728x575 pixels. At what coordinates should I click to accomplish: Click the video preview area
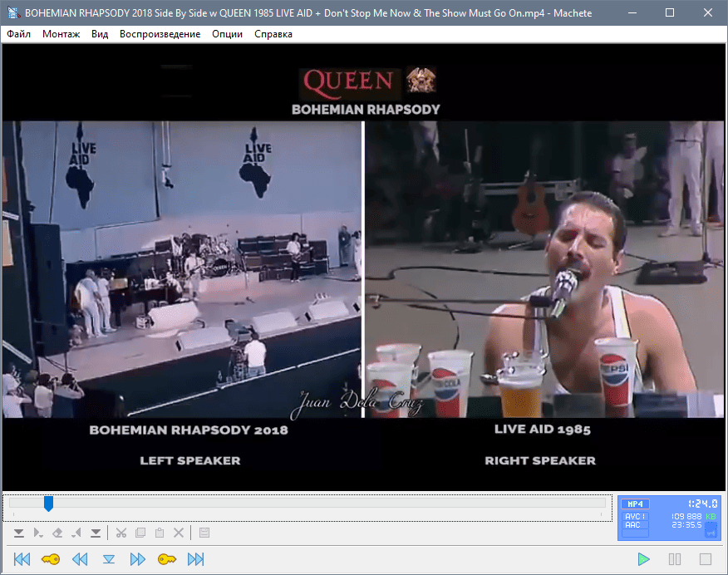pyautogui.click(x=363, y=268)
